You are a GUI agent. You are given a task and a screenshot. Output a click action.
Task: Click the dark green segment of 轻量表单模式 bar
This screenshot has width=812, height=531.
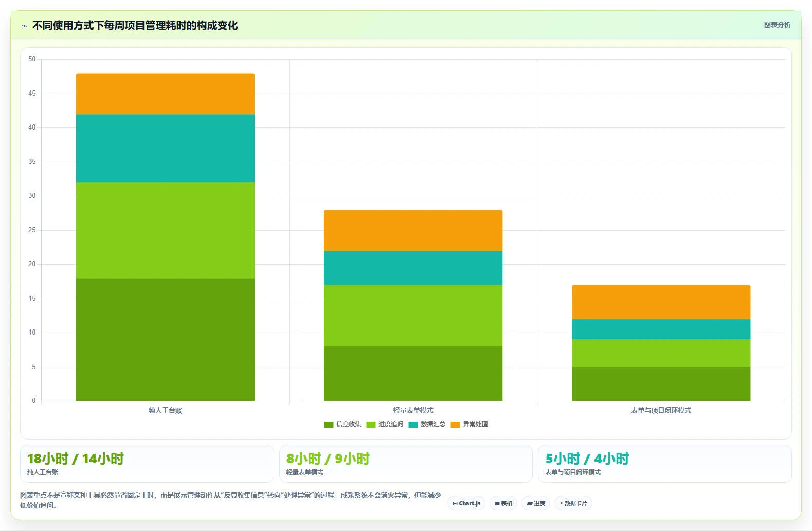(413, 374)
